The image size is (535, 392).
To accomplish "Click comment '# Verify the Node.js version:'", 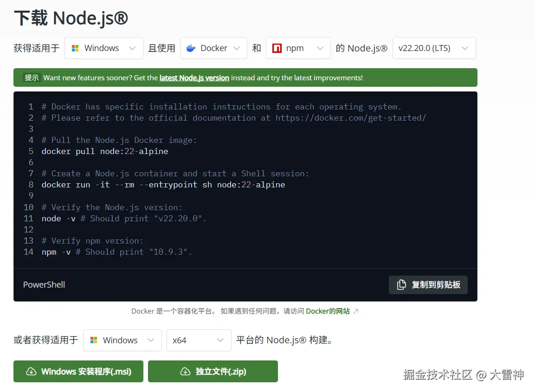I will coord(112,207).
